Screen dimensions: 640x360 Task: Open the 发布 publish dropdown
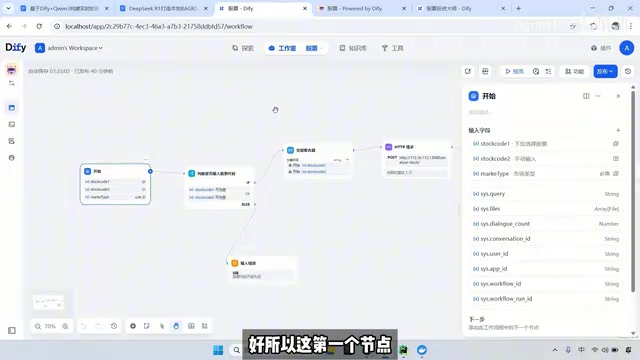(605, 71)
